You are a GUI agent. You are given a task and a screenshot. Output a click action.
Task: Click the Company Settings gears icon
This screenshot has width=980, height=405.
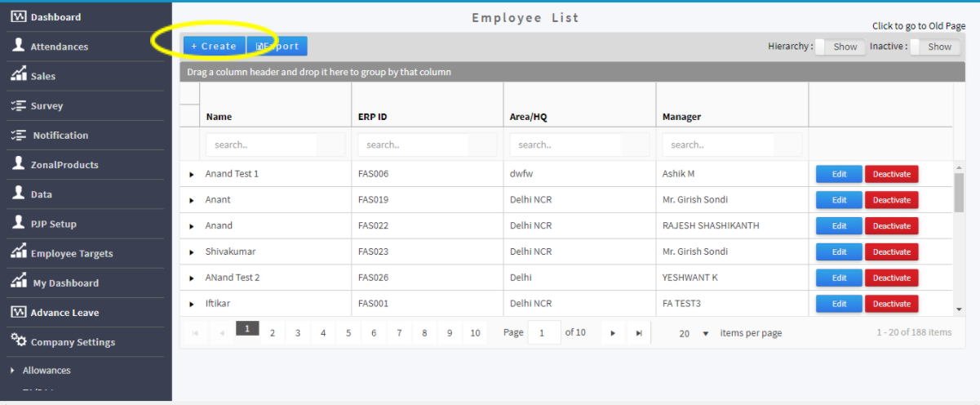point(18,340)
